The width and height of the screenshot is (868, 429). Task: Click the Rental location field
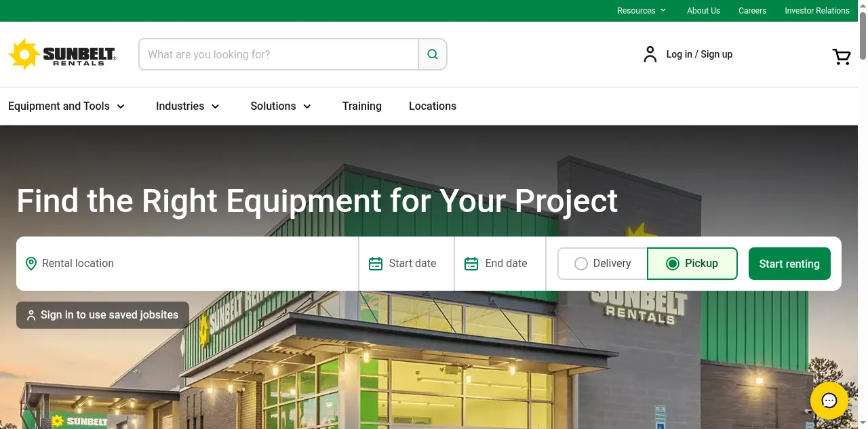tap(187, 264)
